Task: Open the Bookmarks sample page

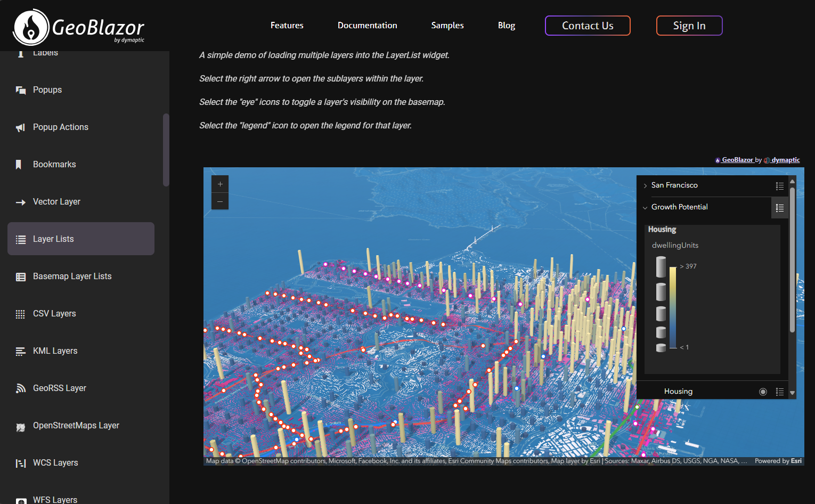Action: coord(54,165)
